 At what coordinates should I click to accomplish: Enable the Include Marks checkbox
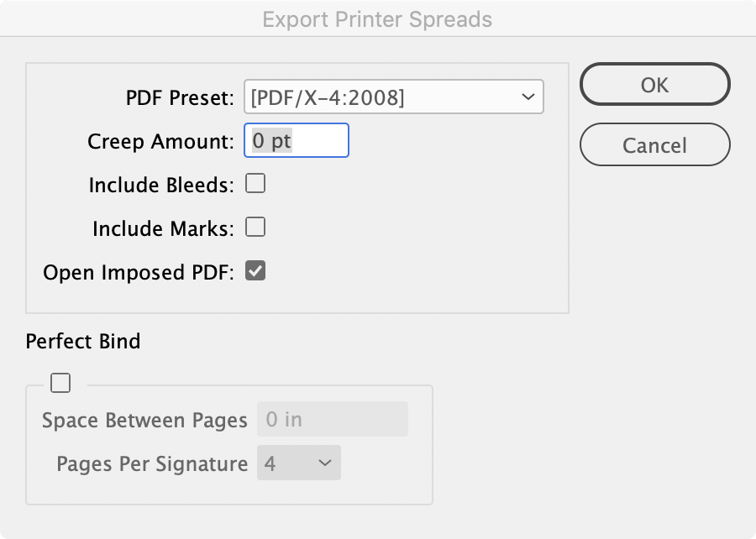tap(255, 228)
